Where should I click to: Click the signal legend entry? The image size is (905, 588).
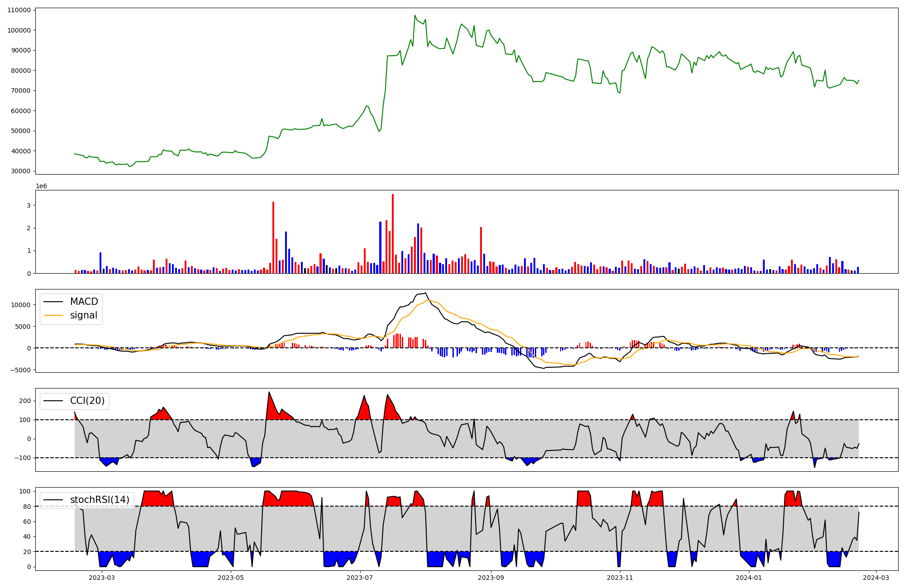83,315
